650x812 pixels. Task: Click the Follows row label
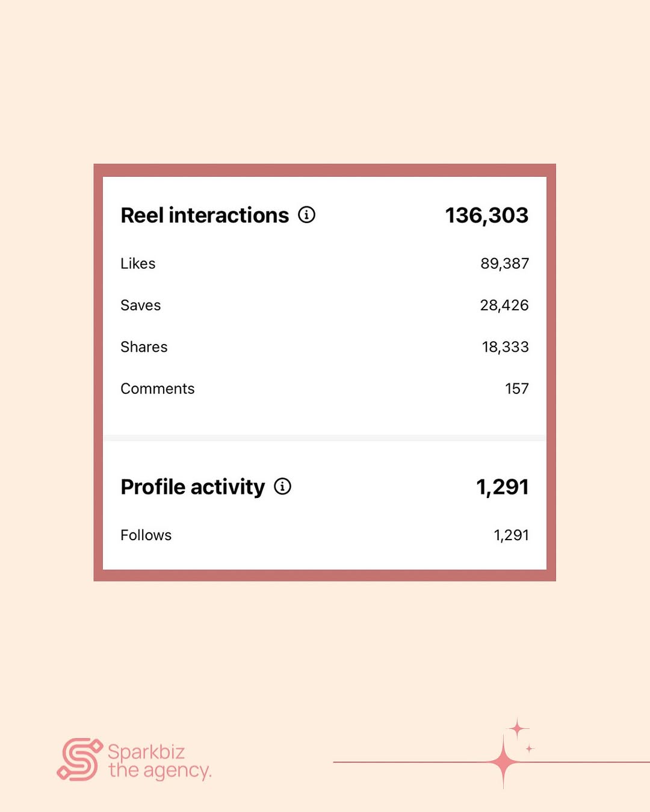(x=146, y=535)
